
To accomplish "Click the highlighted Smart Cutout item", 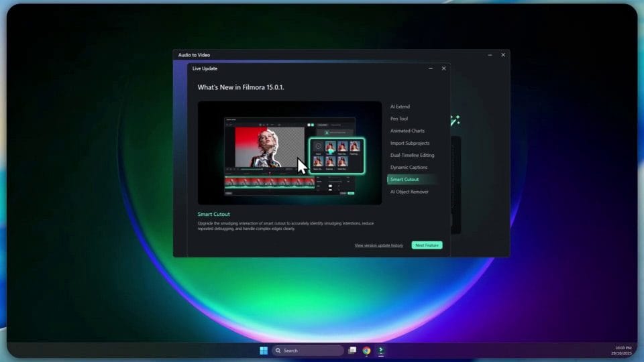I will pos(405,180).
